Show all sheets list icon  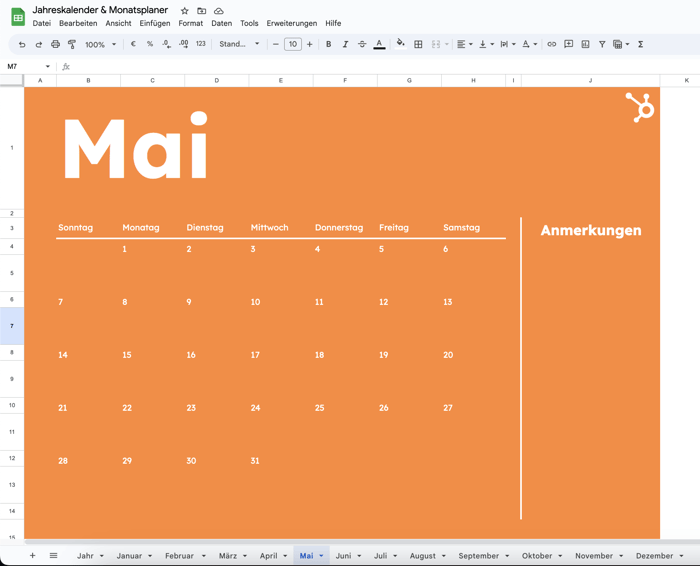(54, 556)
